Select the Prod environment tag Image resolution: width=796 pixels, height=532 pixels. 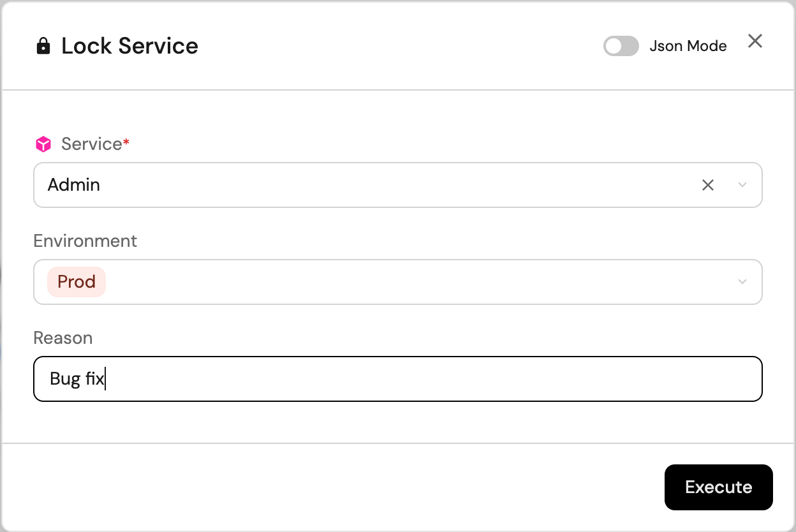77,282
